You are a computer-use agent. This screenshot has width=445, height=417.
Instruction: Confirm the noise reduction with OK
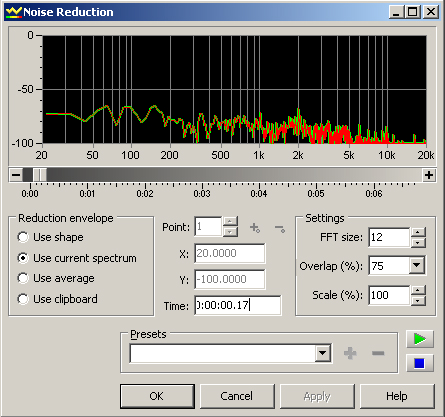[157, 396]
